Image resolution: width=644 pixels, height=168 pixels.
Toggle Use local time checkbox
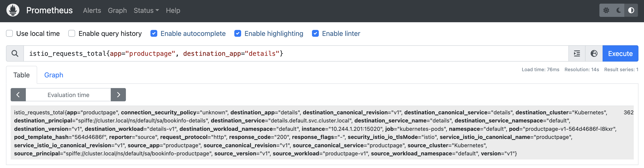coord(10,33)
